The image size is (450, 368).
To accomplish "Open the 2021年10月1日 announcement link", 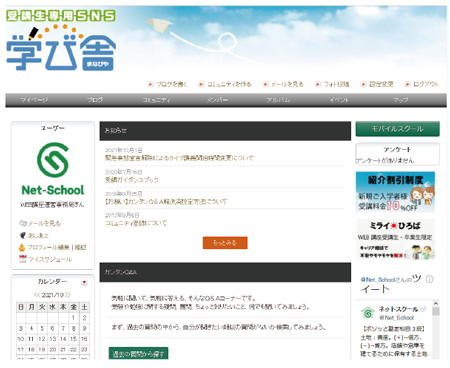I will point(179,158).
